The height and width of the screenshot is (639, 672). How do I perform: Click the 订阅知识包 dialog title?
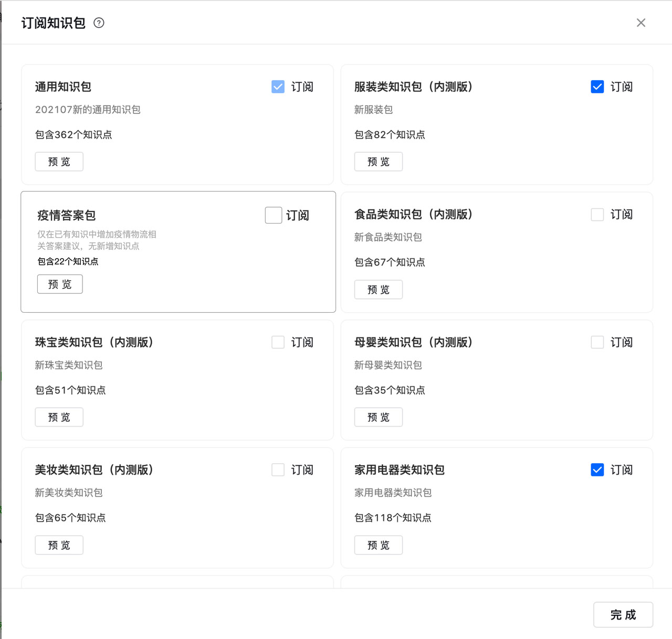pos(54,23)
